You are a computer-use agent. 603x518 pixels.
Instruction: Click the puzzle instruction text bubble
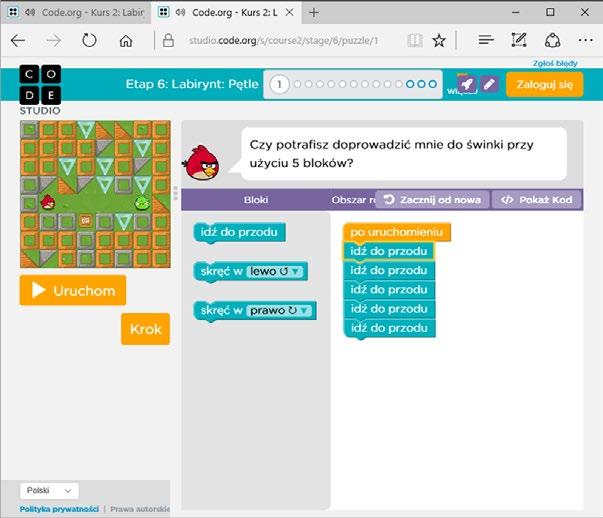pos(404,154)
